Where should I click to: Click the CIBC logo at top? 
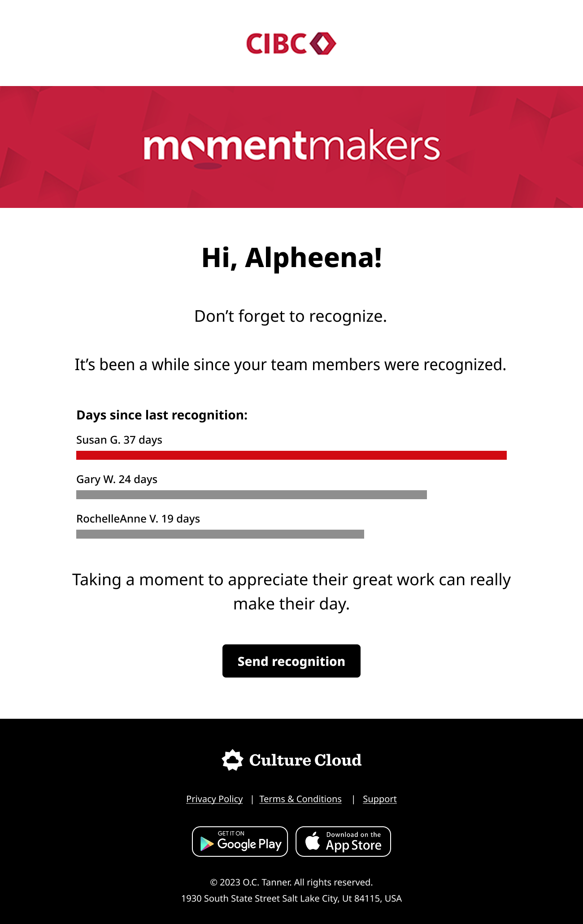click(291, 43)
